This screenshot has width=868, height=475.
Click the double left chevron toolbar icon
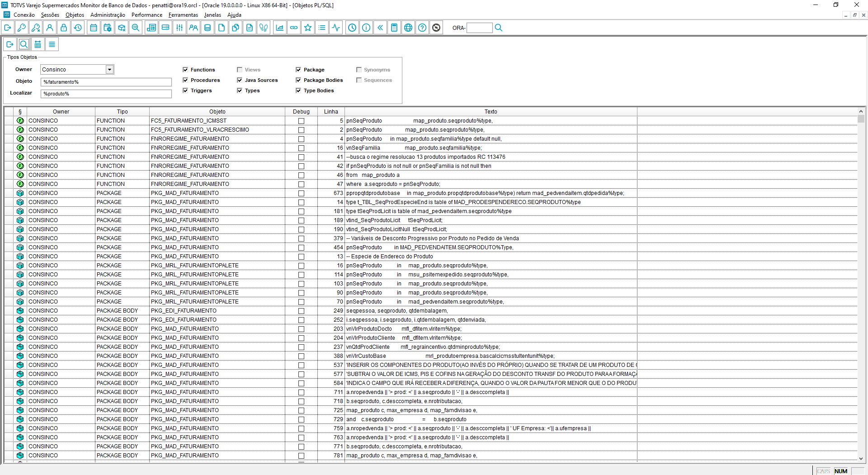380,28
